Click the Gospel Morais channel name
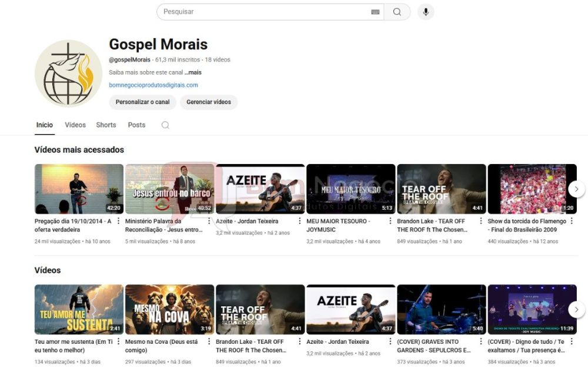This screenshot has height=392, width=588. click(x=158, y=44)
